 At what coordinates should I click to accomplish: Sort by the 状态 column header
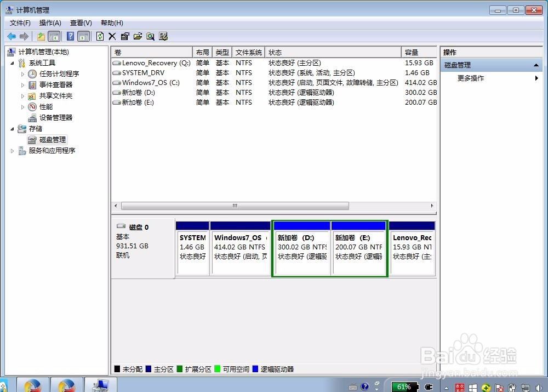click(x=333, y=53)
